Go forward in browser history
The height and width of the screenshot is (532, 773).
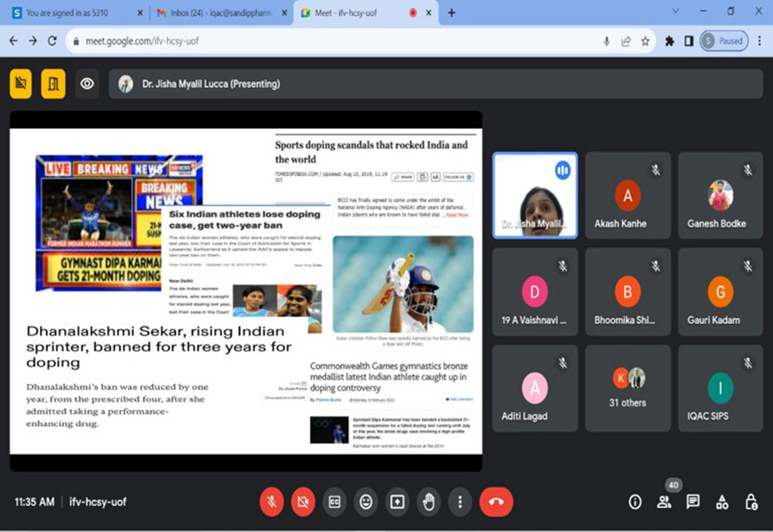coord(33,41)
